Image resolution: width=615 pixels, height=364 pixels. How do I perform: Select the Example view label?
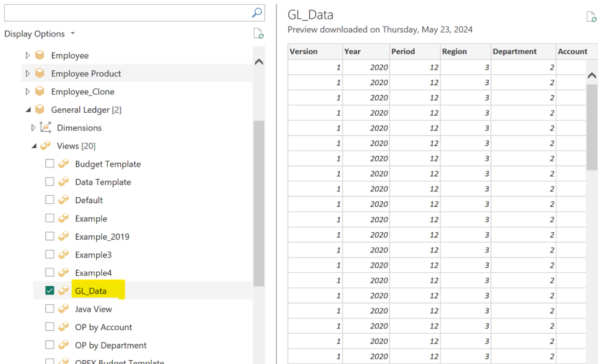[91, 219]
